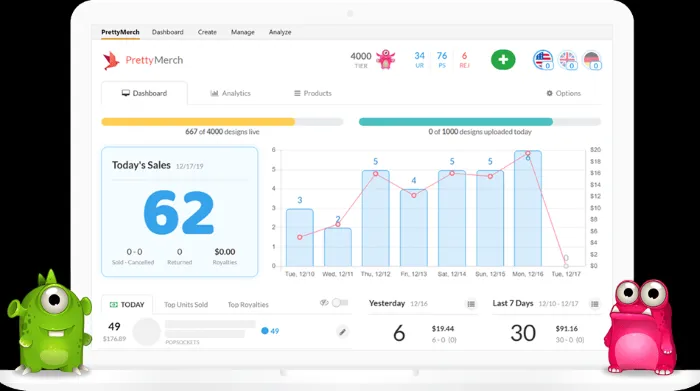Screen dimensions: 700x391
Task: Select the Germany marketplace flag icon
Action: (x=592, y=59)
